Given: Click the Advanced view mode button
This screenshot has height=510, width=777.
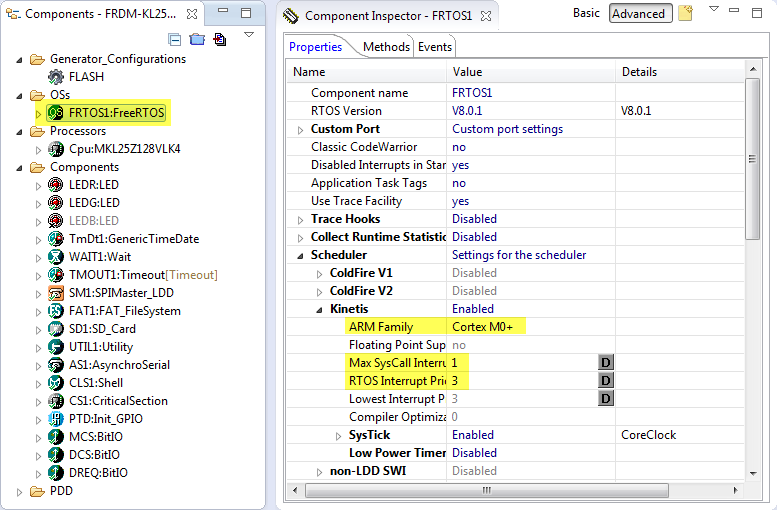Looking at the screenshot, I should (638, 13).
